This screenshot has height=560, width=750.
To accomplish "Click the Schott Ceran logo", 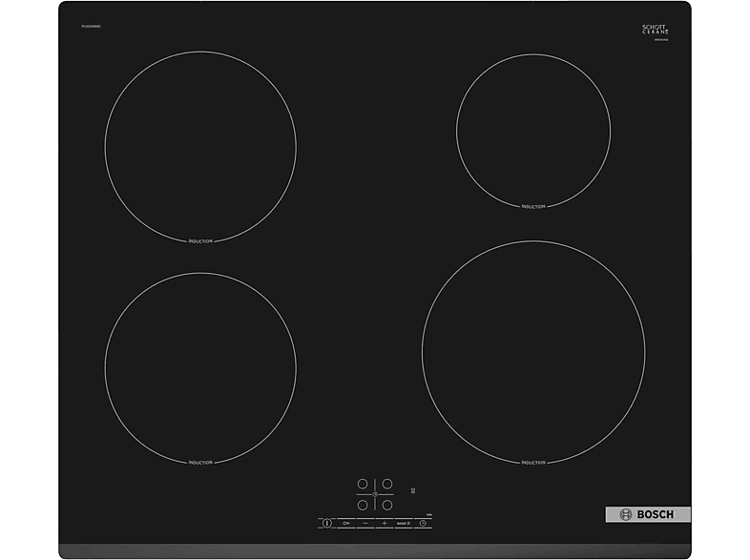I will (655, 31).
